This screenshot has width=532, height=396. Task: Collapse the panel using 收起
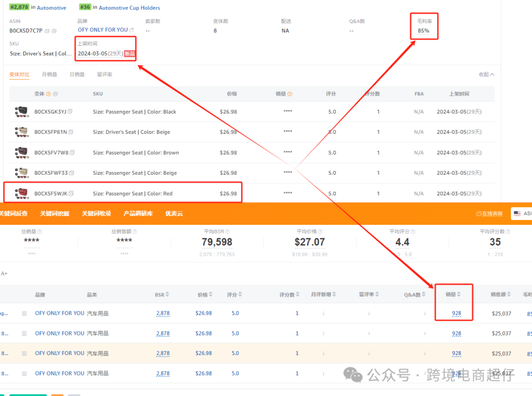(x=486, y=74)
